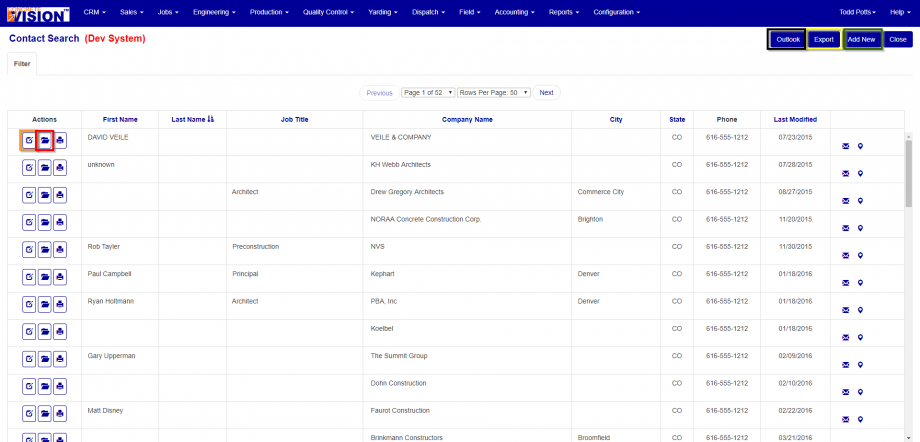This screenshot has height=442, width=920.
Task: Edit the Matt Disney contact
Action: (29, 413)
